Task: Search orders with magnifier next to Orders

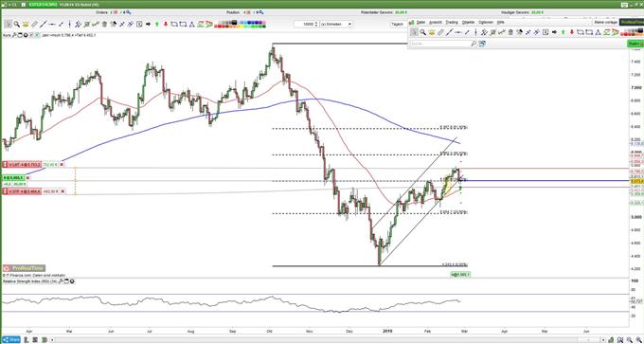Action: (x=129, y=12)
